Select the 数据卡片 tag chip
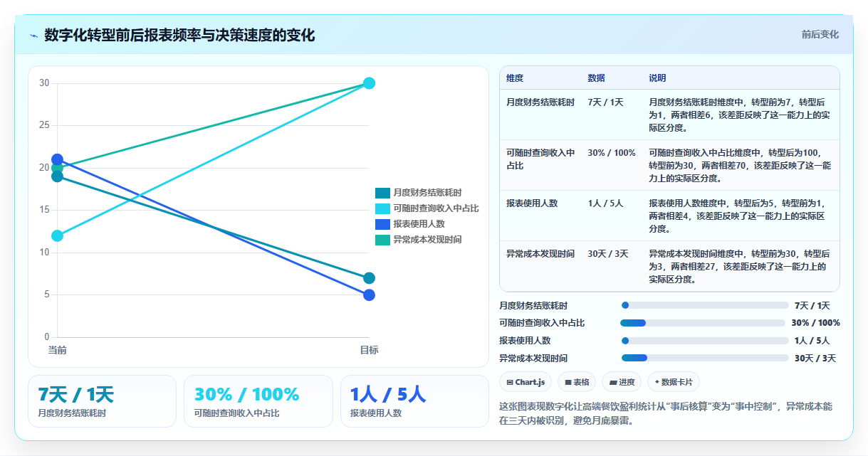This screenshot has width=868, height=456. click(x=673, y=382)
